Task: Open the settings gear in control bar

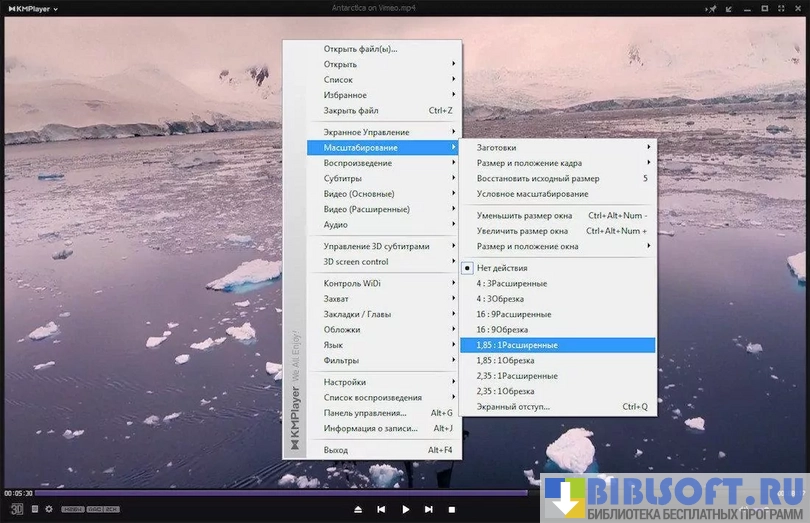Action: (49, 509)
